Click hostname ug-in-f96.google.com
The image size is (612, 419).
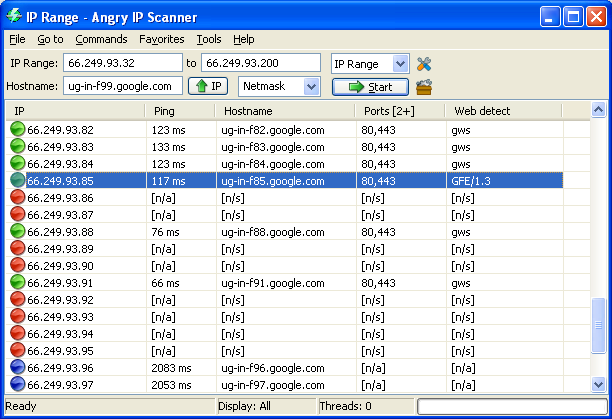coord(273,368)
